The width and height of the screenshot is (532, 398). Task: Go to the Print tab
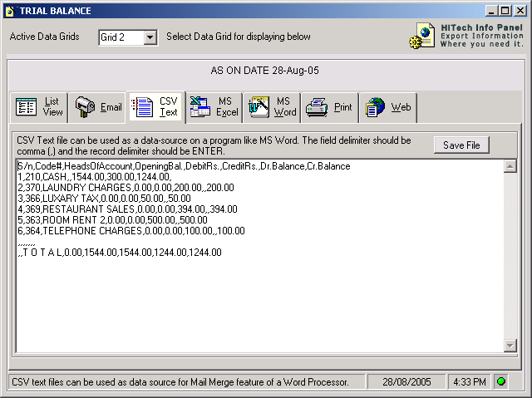point(330,107)
